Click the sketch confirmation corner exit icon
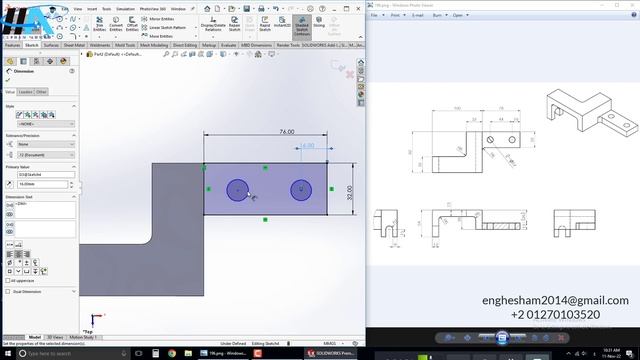This screenshot has width=640, height=360. 337,65
